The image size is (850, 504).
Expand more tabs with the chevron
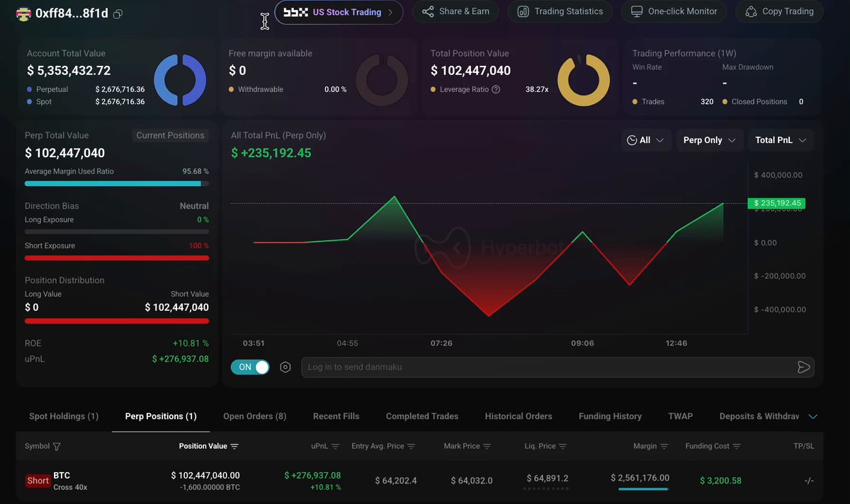(812, 416)
